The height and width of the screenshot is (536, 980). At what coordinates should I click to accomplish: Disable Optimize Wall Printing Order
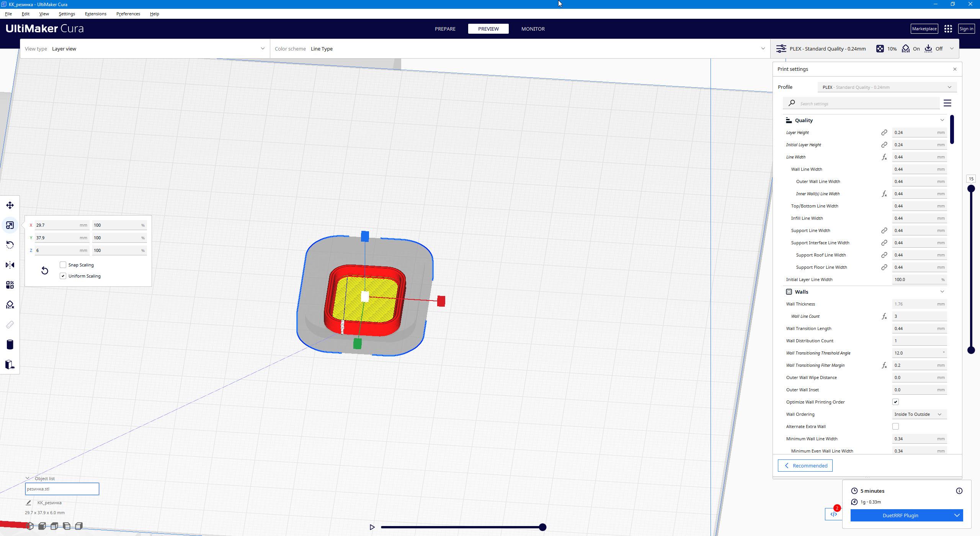895,402
